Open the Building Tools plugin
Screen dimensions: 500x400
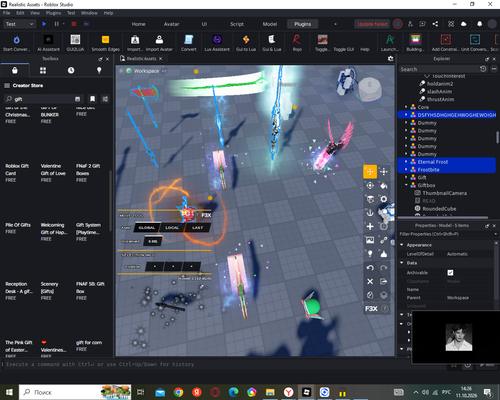tap(415, 43)
